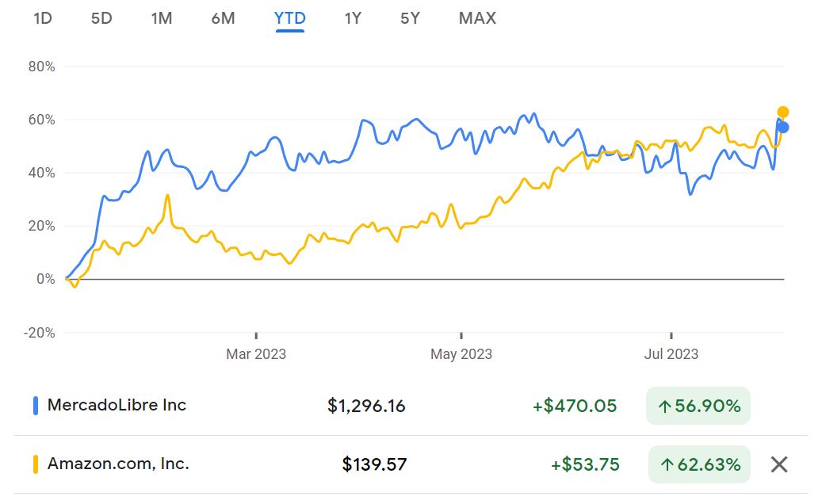Switch to the 5D range tab
The width and height of the screenshot is (822, 504).
pos(101,17)
